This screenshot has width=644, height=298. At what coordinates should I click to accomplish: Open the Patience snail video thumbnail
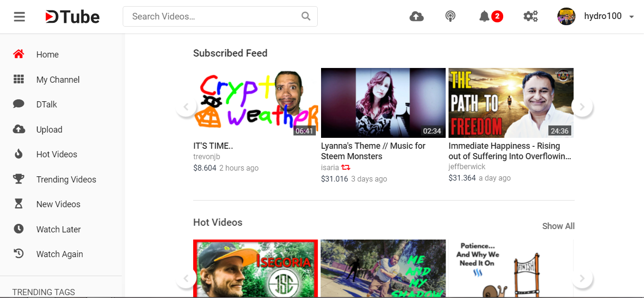pyautogui.click(x=511, y=269)
